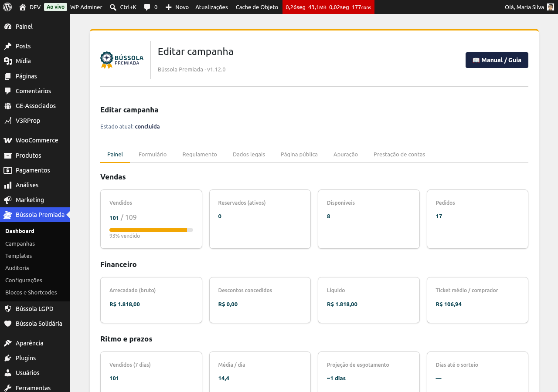Click the Usuários person icon

coord(8,373)
